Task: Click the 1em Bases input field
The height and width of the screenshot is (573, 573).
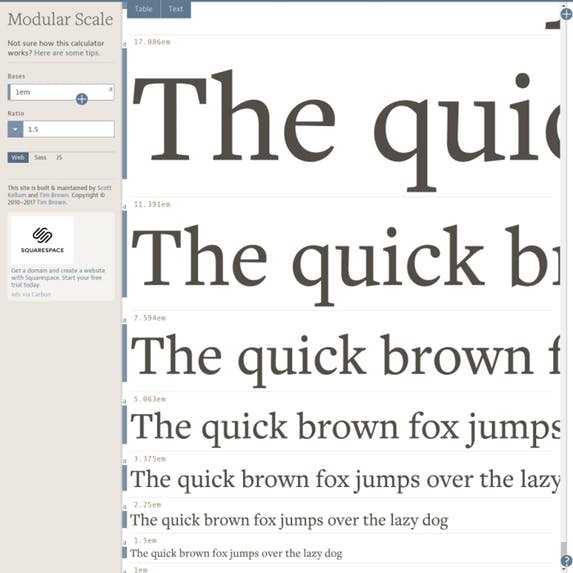Action: click(x=61, y=92)
